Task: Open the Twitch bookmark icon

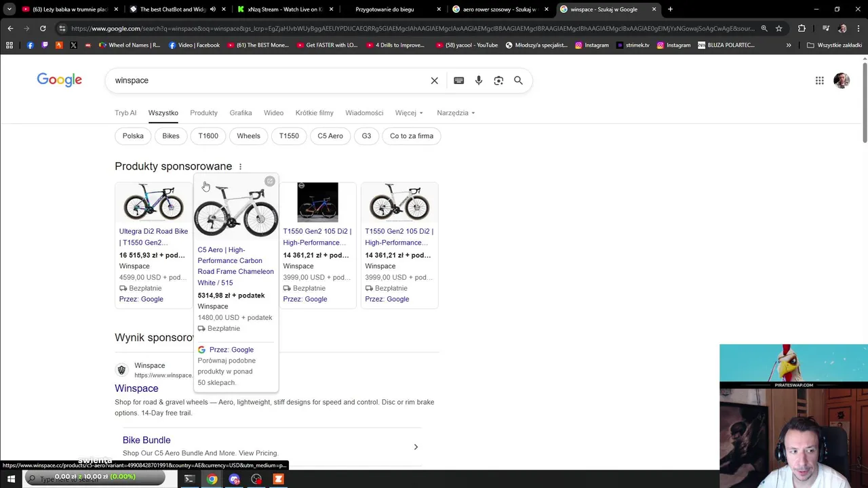Action: [45, 45]
